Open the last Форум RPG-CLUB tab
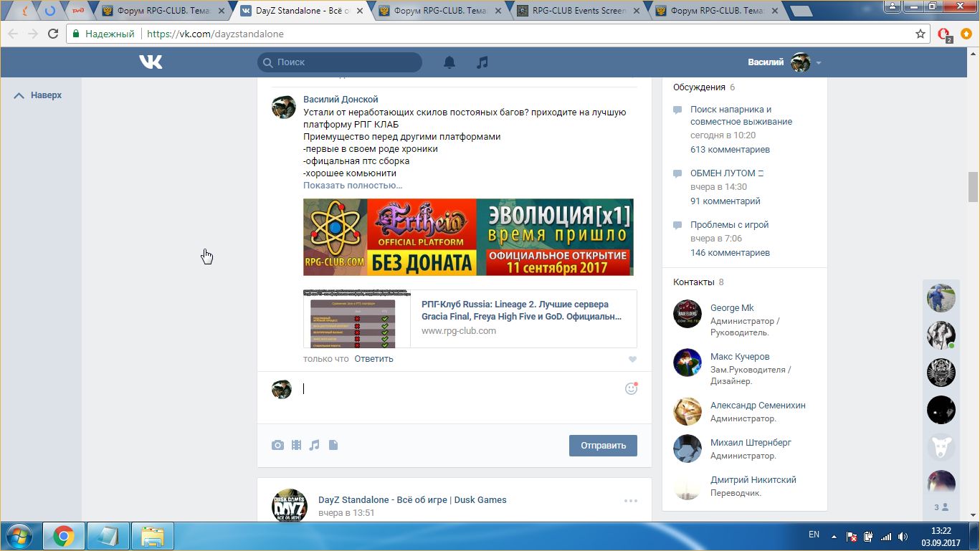The height and width of the screenshot is (551, 980). [x=718, y=11]
